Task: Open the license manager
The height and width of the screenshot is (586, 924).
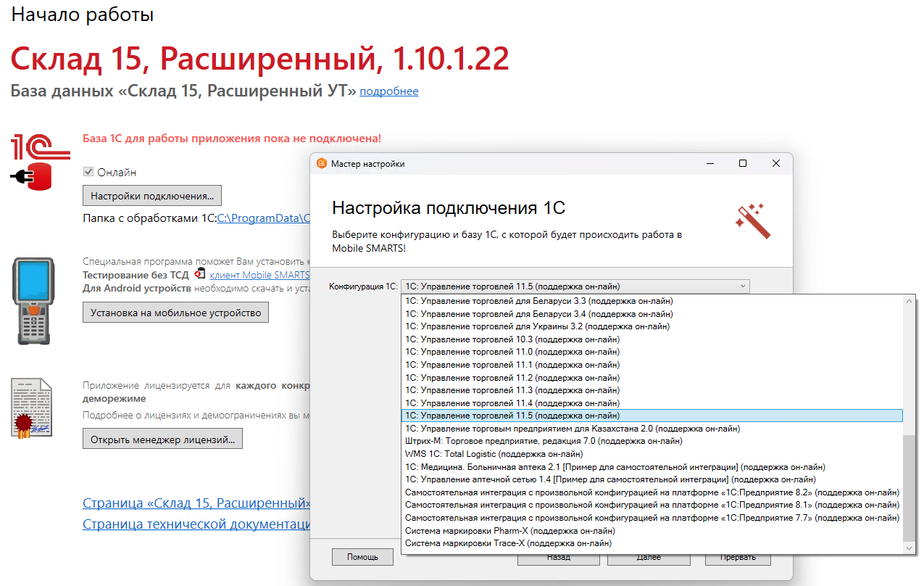Action: [162, 438]
